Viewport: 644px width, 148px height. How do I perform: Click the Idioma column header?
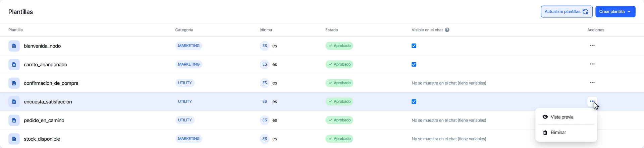coord(266,30)
